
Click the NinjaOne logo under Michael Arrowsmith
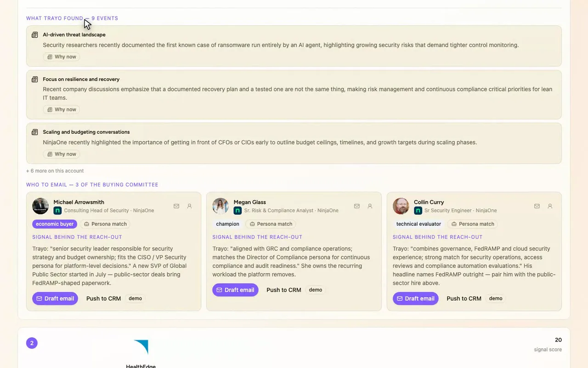pos(57,211)
